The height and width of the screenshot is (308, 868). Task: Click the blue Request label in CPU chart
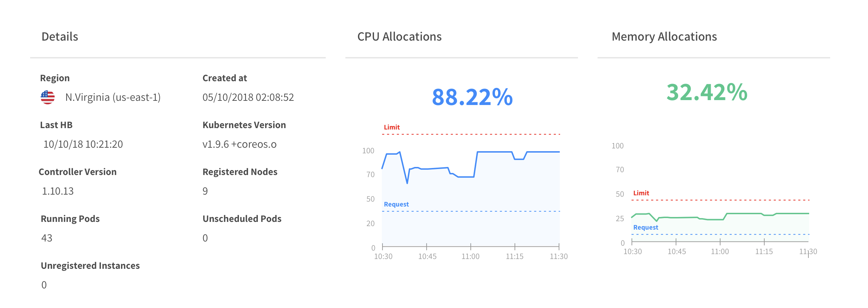[x=396, y=204]
